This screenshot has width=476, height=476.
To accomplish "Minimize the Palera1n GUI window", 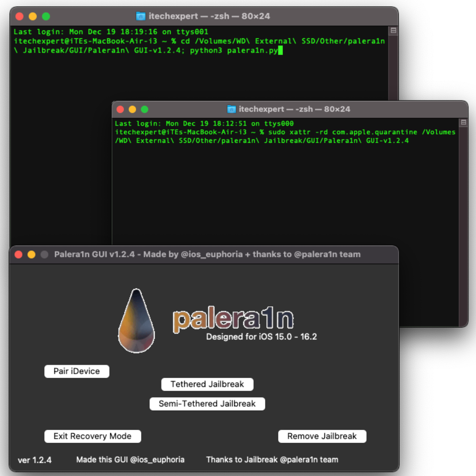I will click(32, 254).
